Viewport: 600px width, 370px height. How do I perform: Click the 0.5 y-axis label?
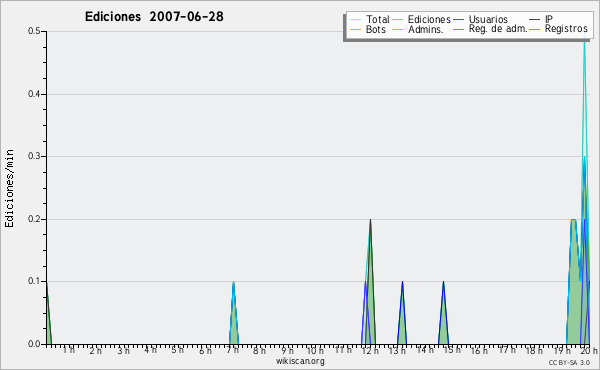click(x=34, y=31)
